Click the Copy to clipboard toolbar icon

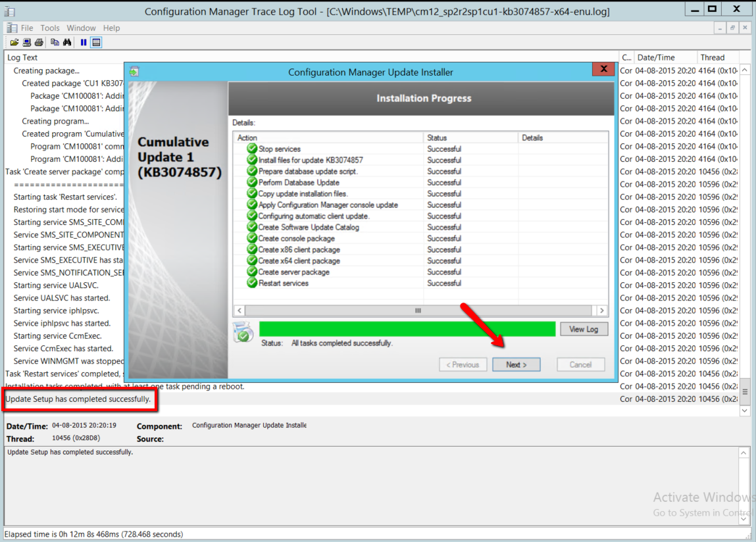55,43
